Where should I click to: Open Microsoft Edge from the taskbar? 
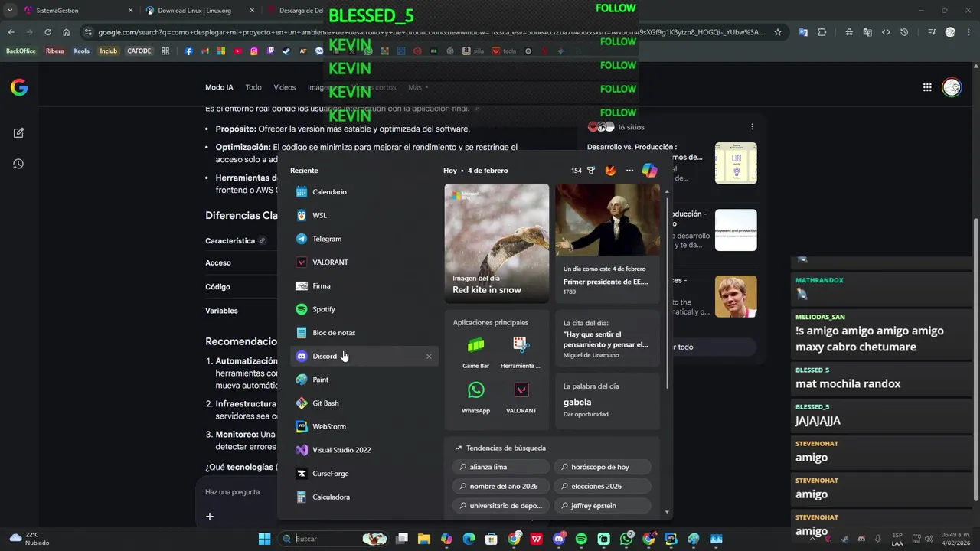pyautogui.click(x=469, y=539)
